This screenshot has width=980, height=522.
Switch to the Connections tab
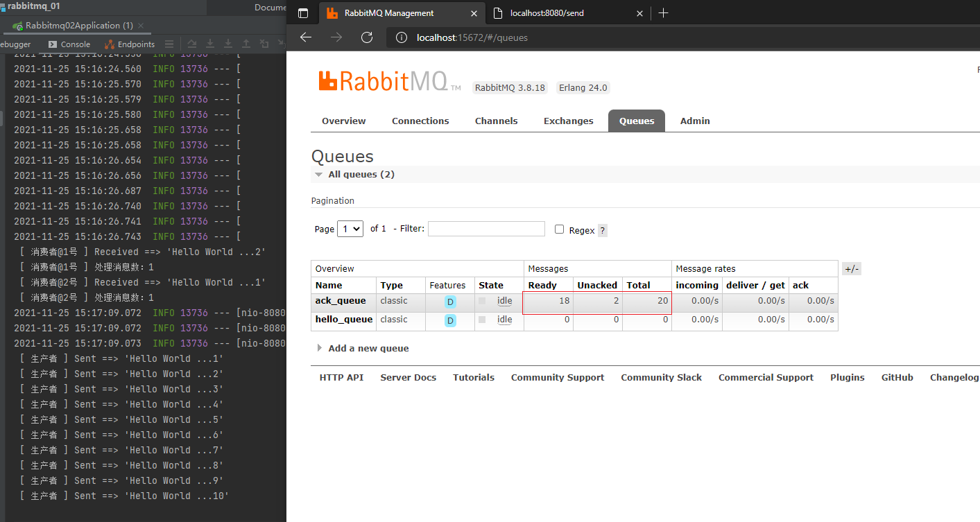coord(420,121)
